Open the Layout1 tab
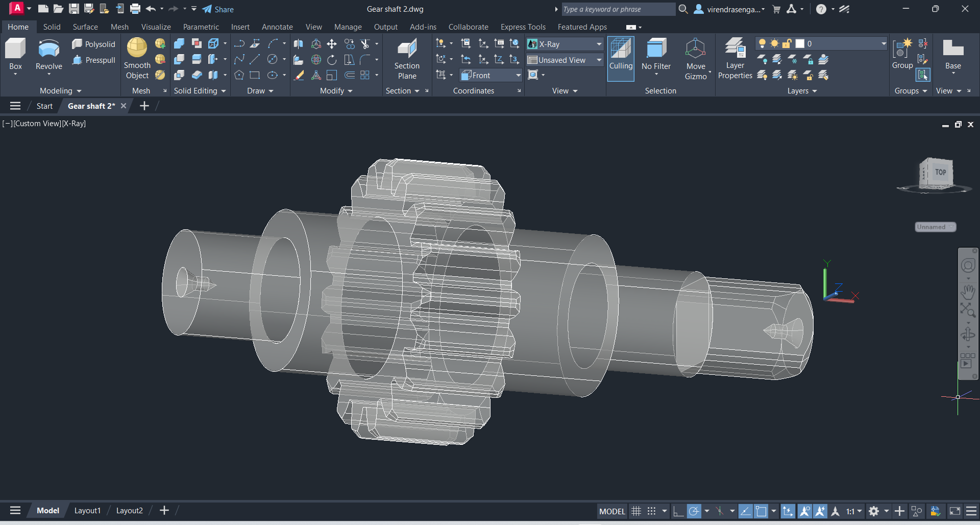The image size is (980, 525). tap(87, 511)
